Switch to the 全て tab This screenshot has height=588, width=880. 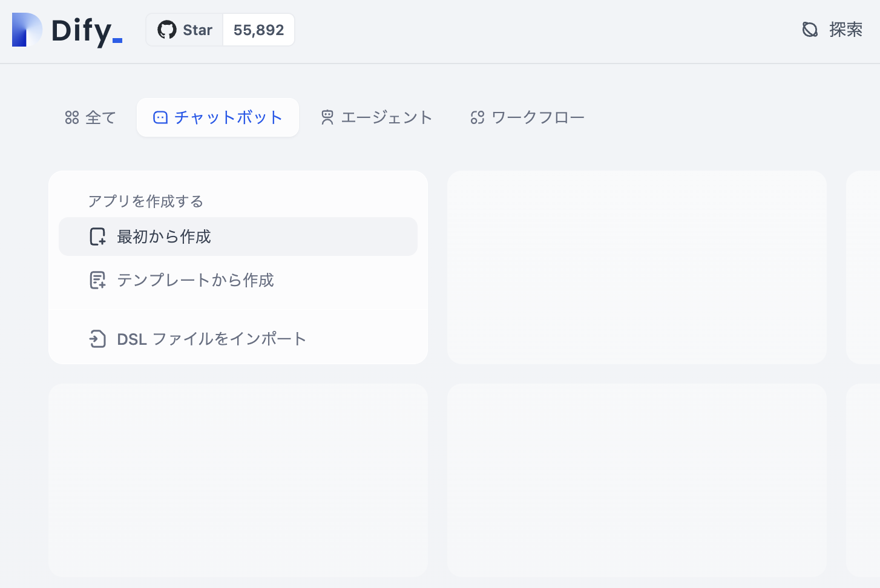coord(90,117)
